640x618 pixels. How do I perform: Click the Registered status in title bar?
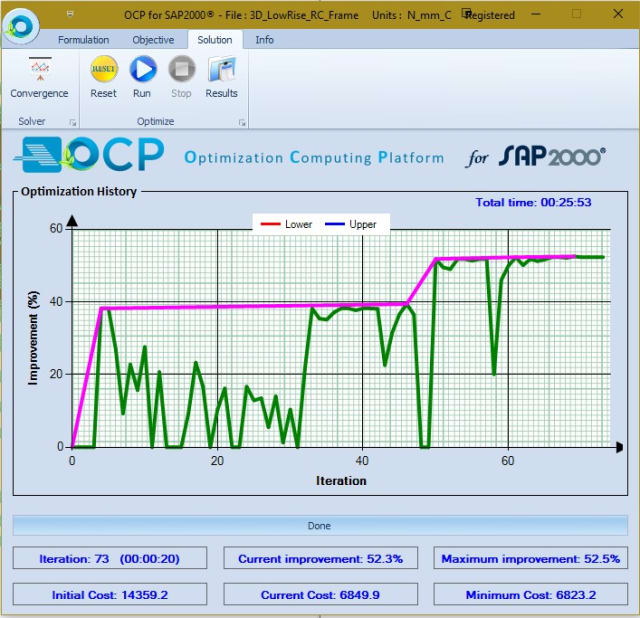(489, 15)
